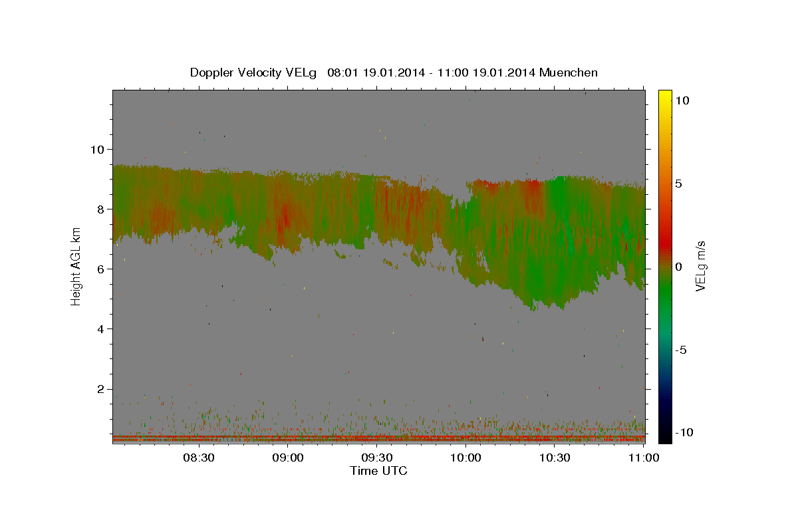Click the 'Muenchen' station name in title
Viewport: 798px width, 532px height.
coord(569,72)
